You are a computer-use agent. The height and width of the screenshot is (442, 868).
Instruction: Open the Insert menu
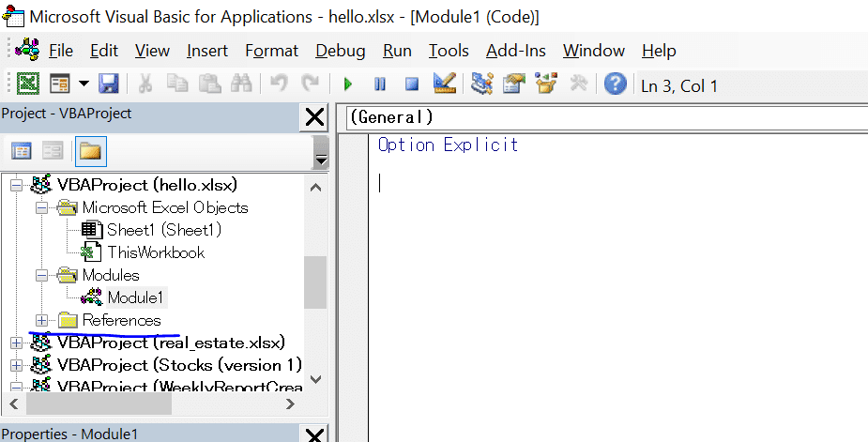207,51
